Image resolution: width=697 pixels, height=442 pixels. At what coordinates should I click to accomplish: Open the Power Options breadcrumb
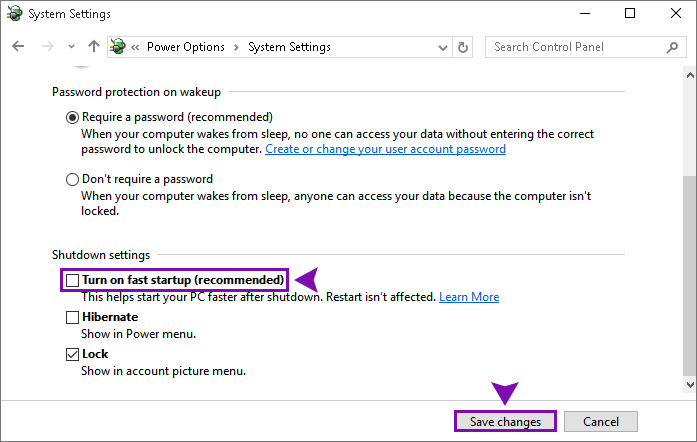coord(186,47)
